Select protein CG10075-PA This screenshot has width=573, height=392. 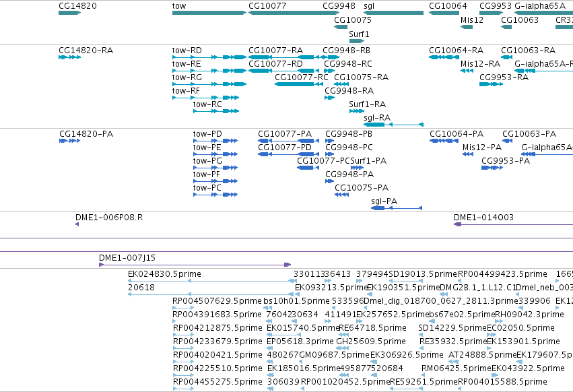click(341, 195)
